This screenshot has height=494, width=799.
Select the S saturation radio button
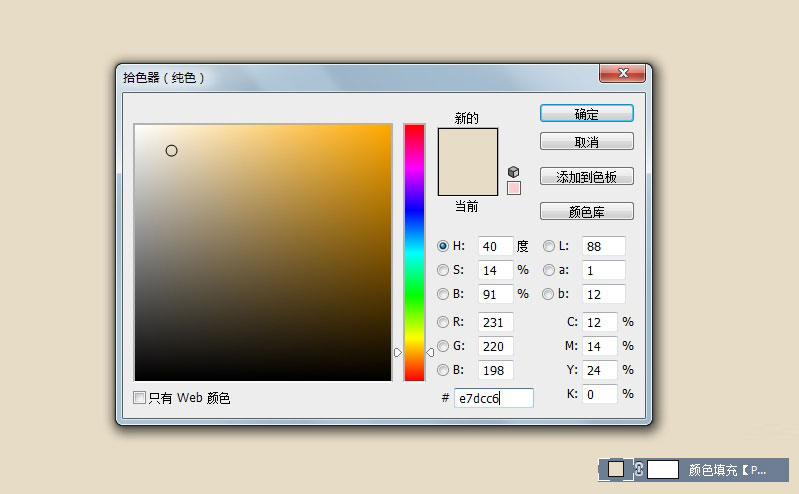443,270
